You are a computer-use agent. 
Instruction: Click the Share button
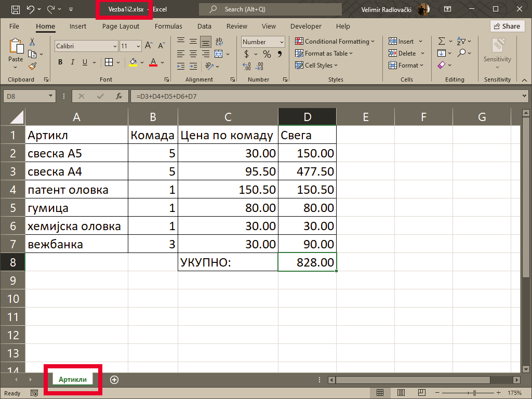(x=507, y=26)
